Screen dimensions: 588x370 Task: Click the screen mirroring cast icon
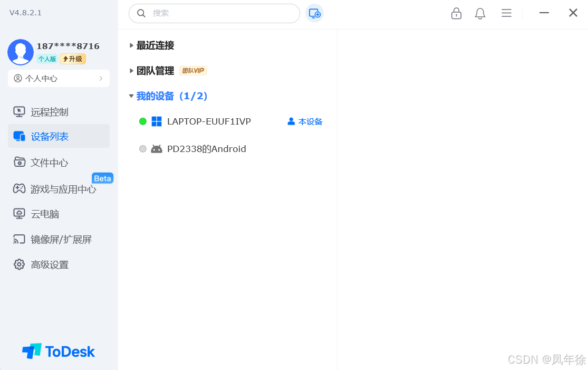tap(19, 239)
